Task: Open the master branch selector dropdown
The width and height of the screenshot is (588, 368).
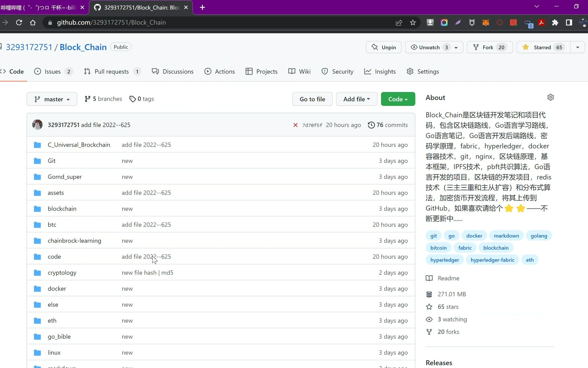Action: point(52,99)
